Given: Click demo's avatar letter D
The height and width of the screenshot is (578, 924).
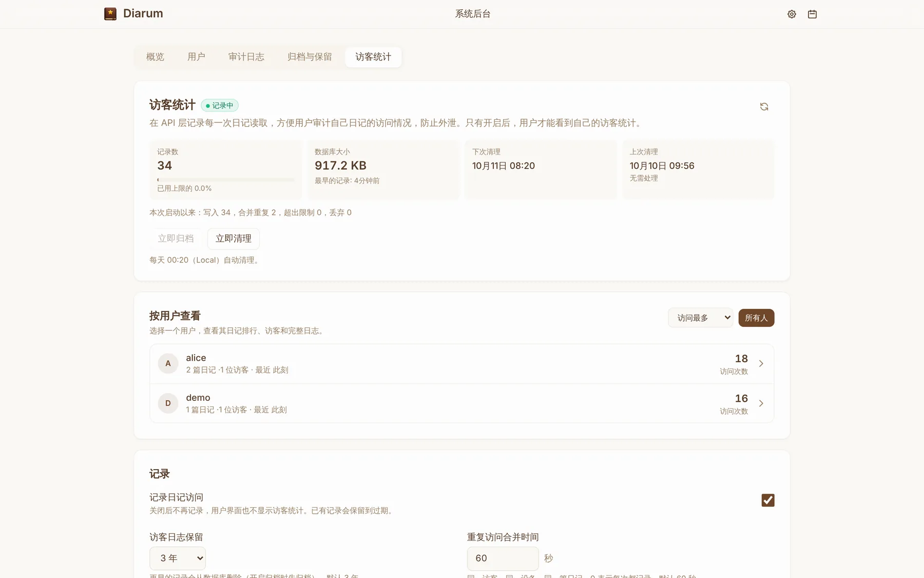Looking at the screenshot, I should pos(168,403).
